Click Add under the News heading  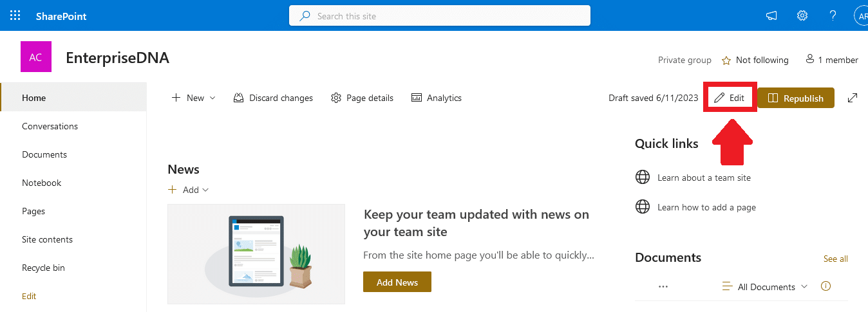pyautogui.click(x=188, y=190)
